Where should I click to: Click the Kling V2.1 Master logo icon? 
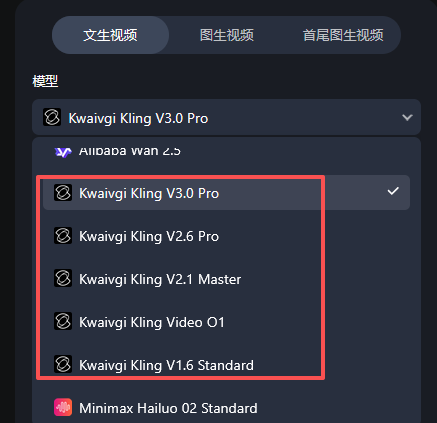(x=63, y=279)
